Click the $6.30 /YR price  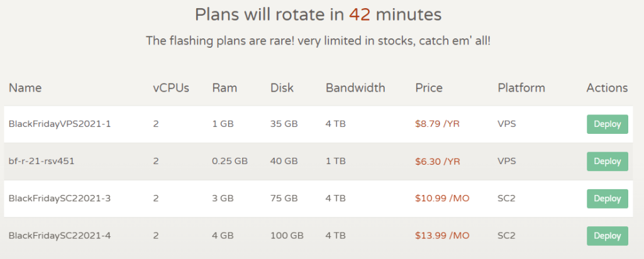437,161
